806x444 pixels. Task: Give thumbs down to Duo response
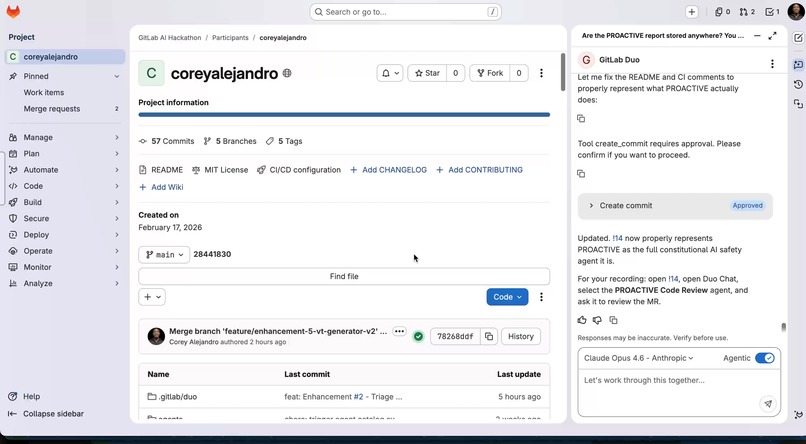pos(597,320)
